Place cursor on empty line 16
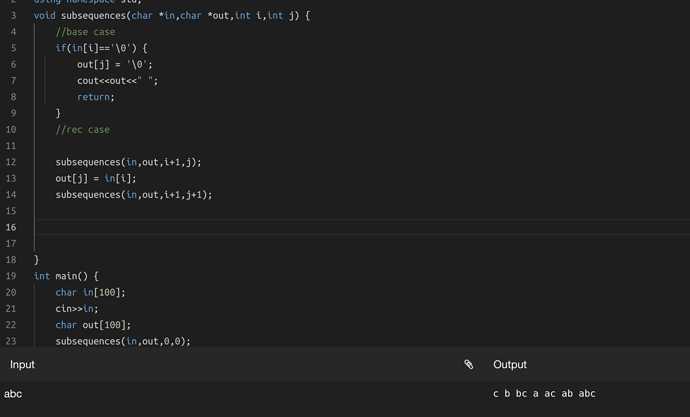This screenshot has width=690, height=417. pyautogui.click(x=361, y=227)
